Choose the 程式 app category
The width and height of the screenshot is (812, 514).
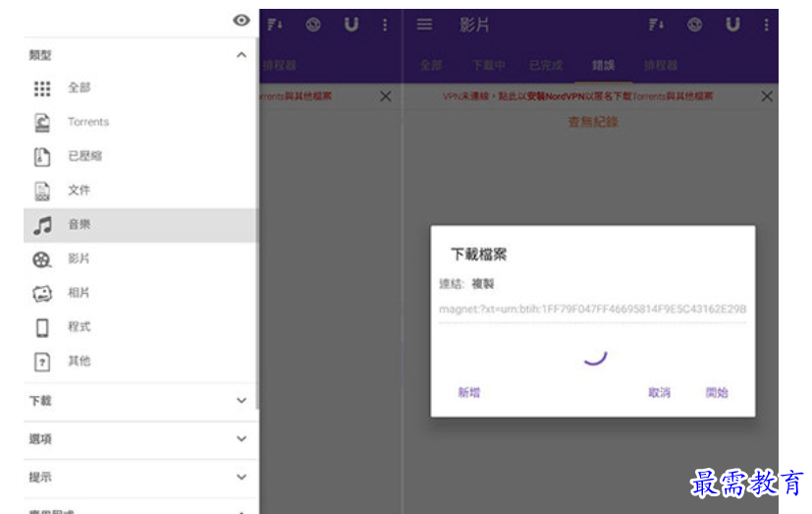(139, 327)
